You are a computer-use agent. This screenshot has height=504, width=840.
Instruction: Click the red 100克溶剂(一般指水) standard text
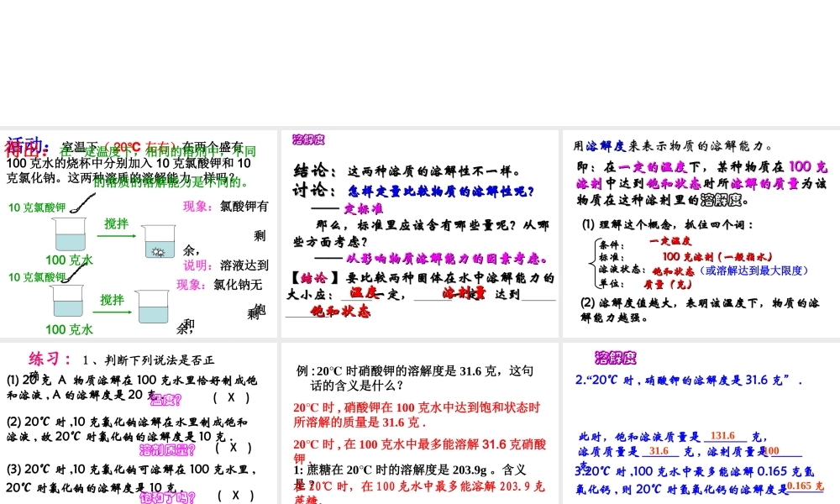(717, 256)
